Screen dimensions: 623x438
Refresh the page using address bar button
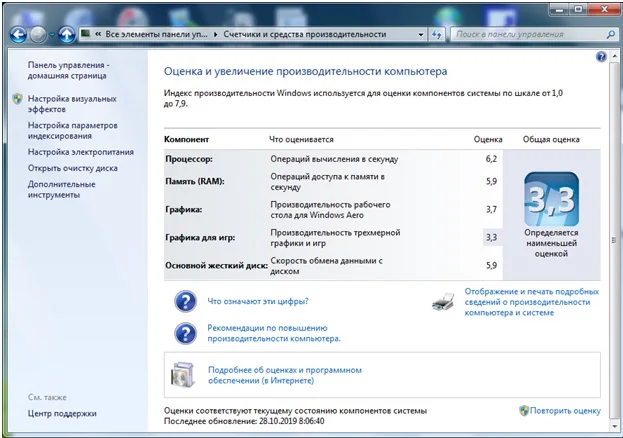(x=437, y=35)
